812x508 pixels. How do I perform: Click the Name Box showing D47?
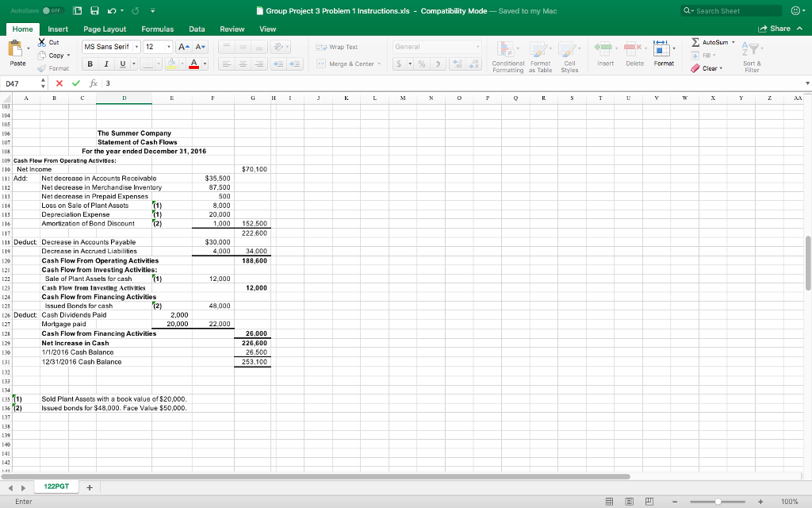coord(21,83)
